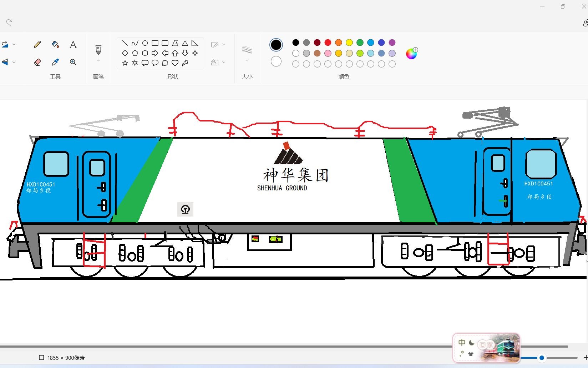This screenshot has height=368, width=588.
Task: Select the Pencil tool
Action: pos(37,44)
